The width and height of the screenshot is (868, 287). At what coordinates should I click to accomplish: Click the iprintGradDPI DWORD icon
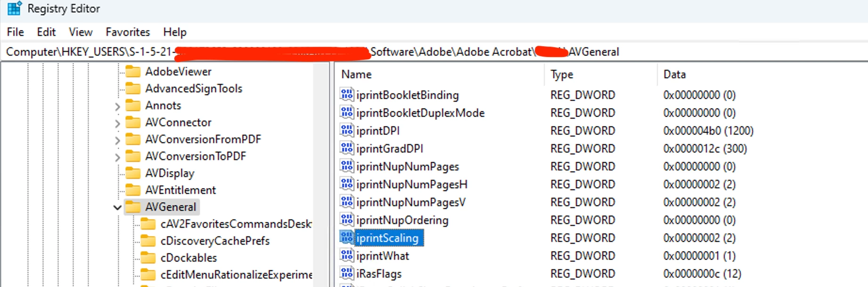pyautogui.click(x=347, y=148)
